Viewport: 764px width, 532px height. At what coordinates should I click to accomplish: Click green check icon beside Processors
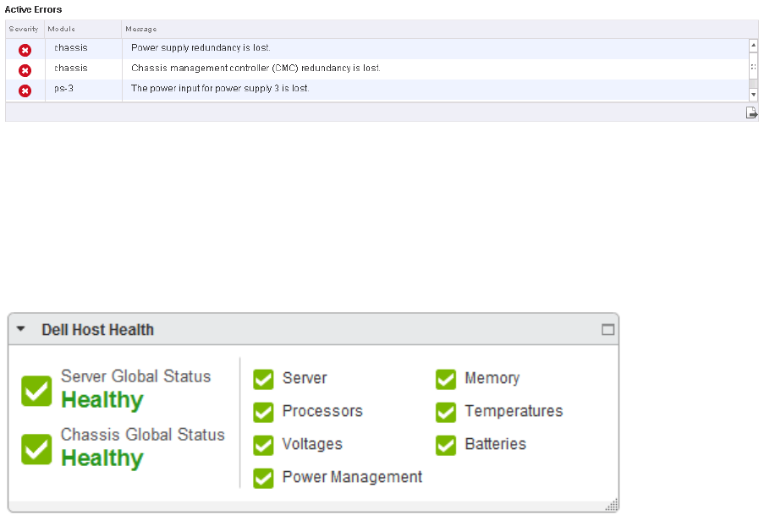click(x=263, y=412)
